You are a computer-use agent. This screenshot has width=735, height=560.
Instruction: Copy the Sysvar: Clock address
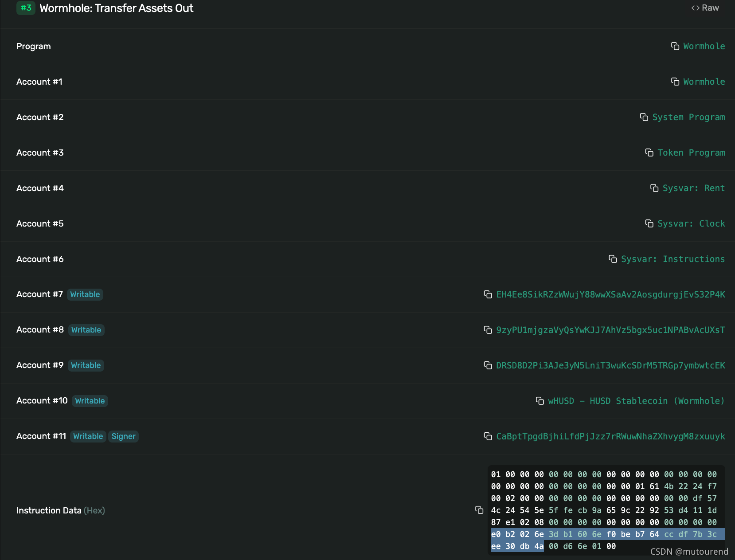point(649,223)
